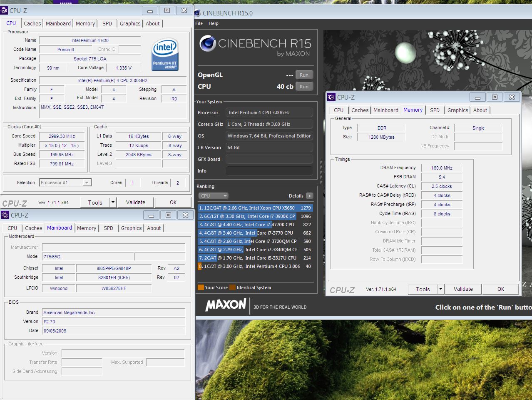Screen dimensions: 532x400
Task: Select Graphics tab in Mainboard CPU-Z window
Action: click(131, 228)
